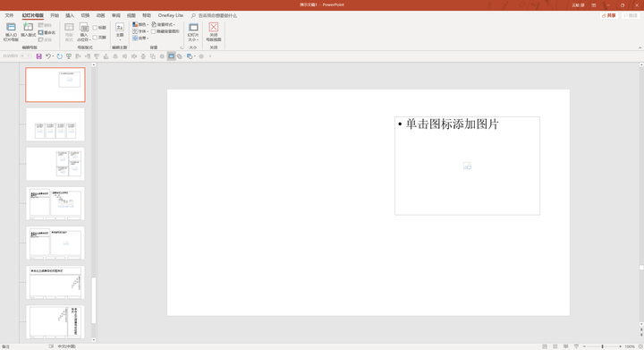The height and width of the screenshot is (350, 644).
Task: Click the Insert Layout icon
Action: [x=29, y=28]
